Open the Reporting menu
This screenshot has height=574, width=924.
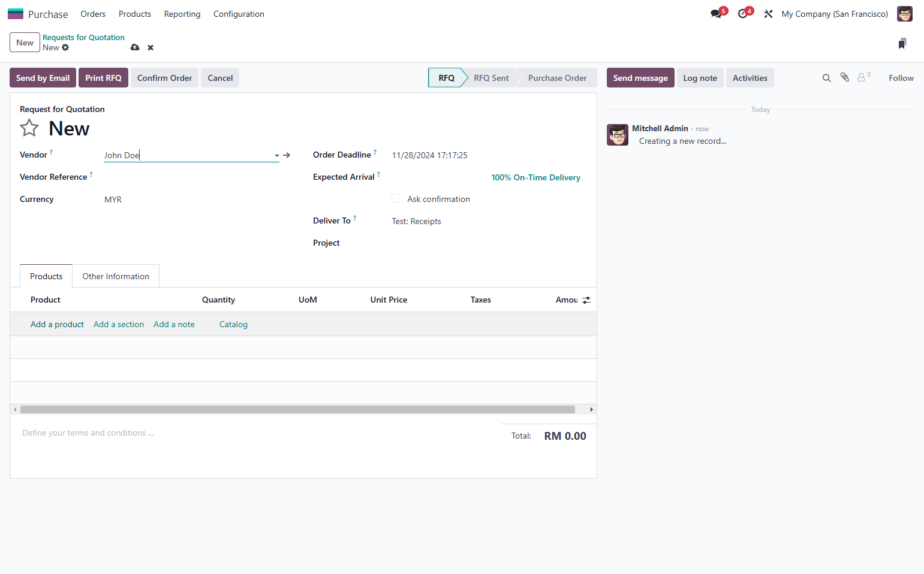coord(182,14)
